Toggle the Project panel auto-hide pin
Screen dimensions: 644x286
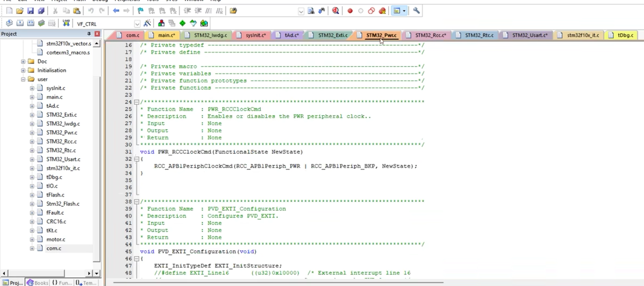coord(89,34)
